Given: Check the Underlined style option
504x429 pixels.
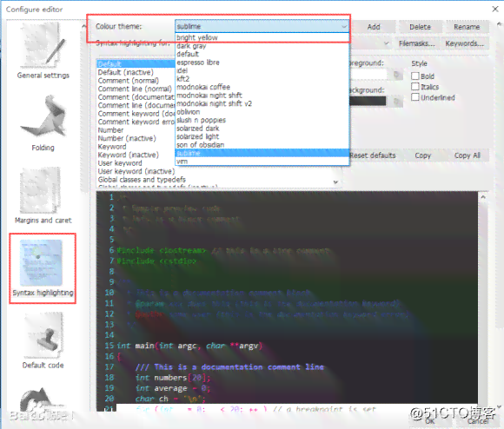Looking at the screenshot, I should point(415,97).
